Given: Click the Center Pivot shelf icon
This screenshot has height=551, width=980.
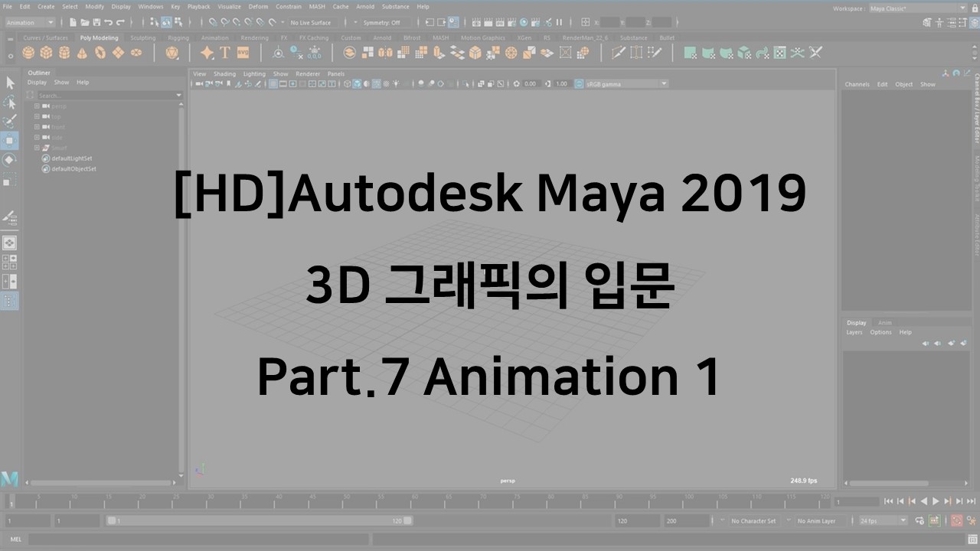Looking at the screenshot, I should [278, 53].
